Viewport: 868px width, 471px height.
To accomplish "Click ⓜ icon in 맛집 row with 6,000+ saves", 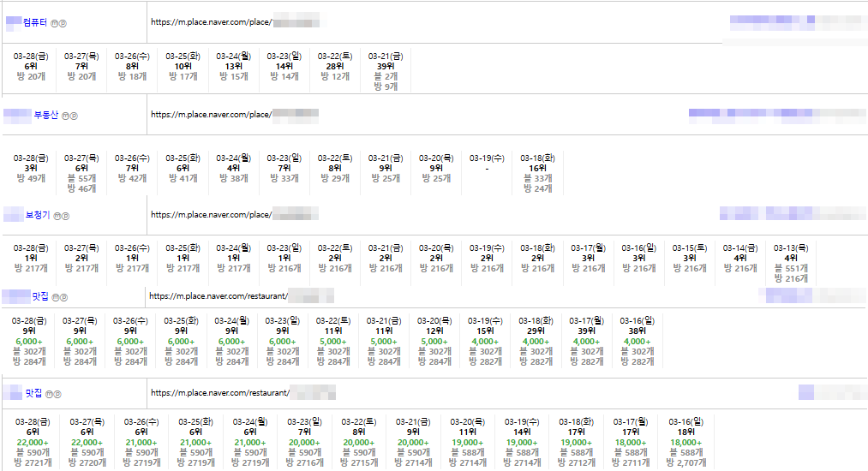I will click(x=55, y=298).
